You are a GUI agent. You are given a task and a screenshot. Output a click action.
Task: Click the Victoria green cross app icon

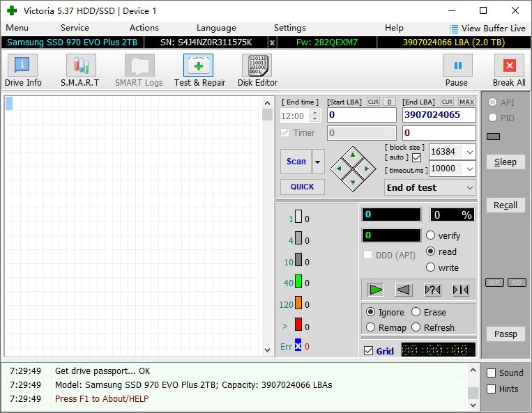[x=12, y=10]
